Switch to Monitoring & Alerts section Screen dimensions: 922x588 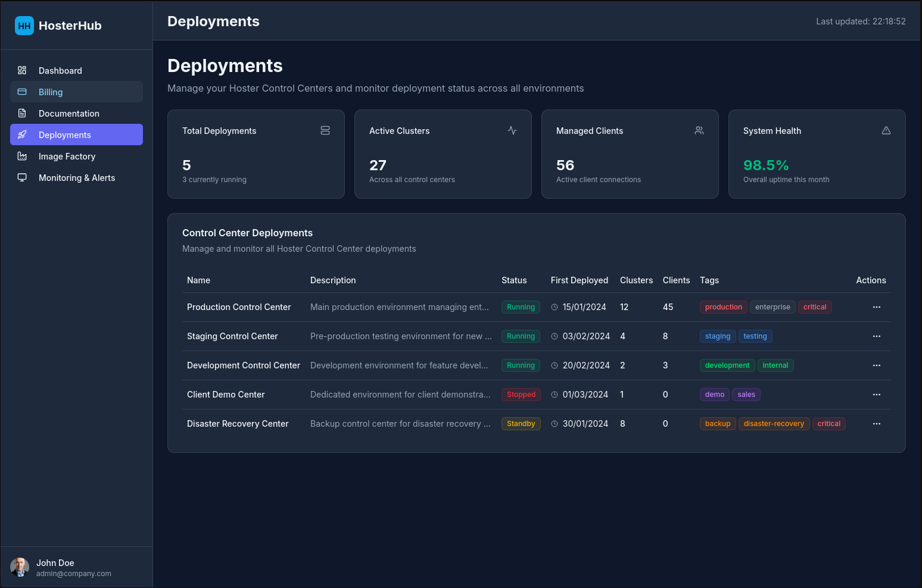(x=77, y=177)
